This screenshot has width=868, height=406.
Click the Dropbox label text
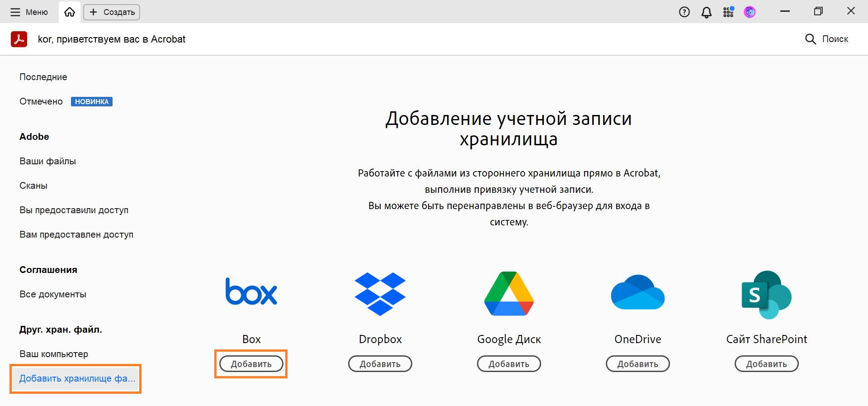coord(380,339)
